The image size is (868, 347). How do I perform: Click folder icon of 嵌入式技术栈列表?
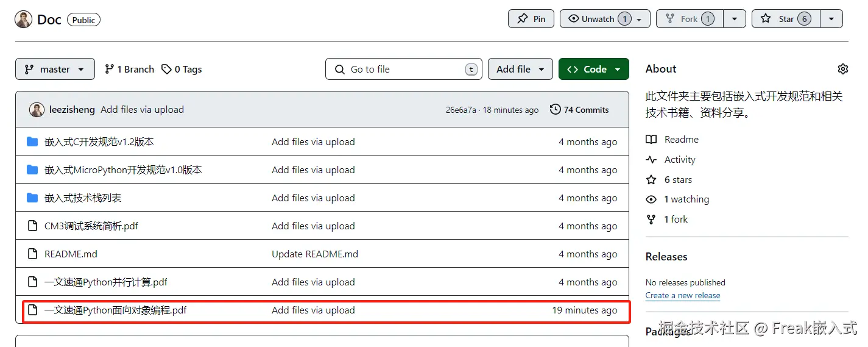tap(32, 198)
